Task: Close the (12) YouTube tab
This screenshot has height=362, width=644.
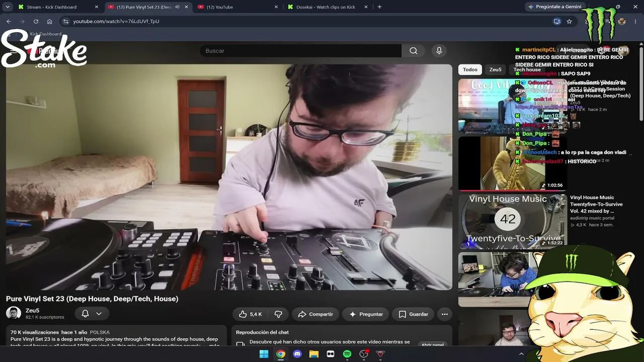Action: click(276, 7)
